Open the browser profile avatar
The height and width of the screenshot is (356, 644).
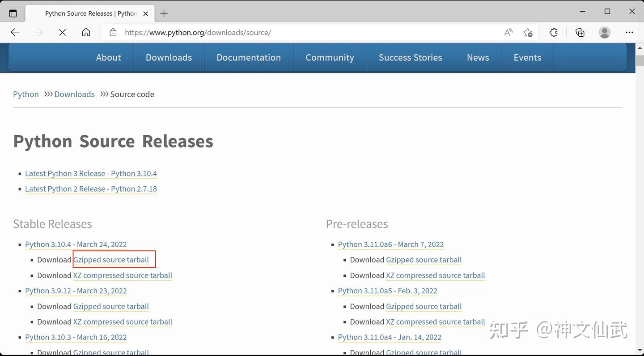click(x=605, y=32)
